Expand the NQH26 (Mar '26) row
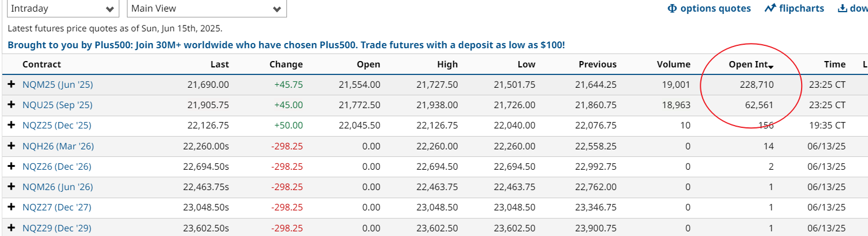This screenshot has height=236, width=868. point(11,146)
